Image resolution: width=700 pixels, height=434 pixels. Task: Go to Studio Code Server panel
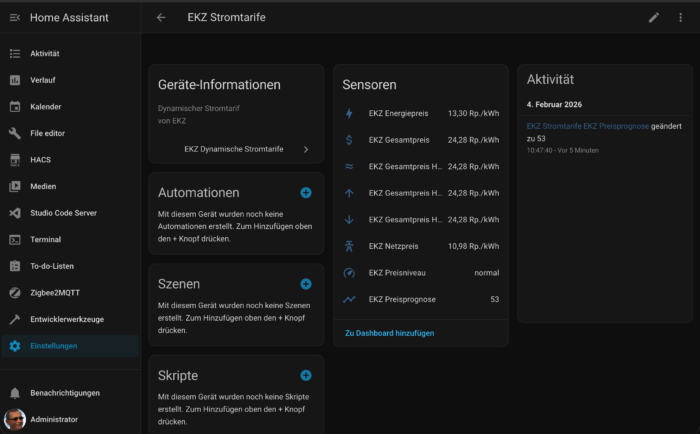(65, 213)
